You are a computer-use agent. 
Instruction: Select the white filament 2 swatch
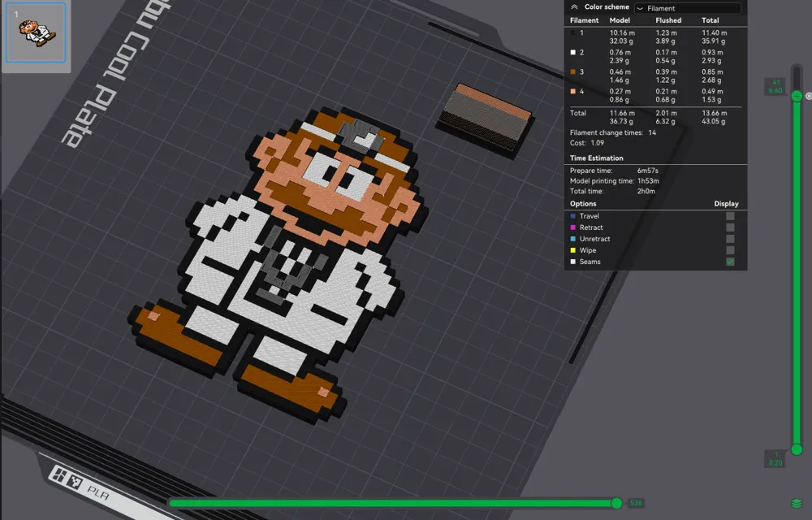(x=573, y=51)
